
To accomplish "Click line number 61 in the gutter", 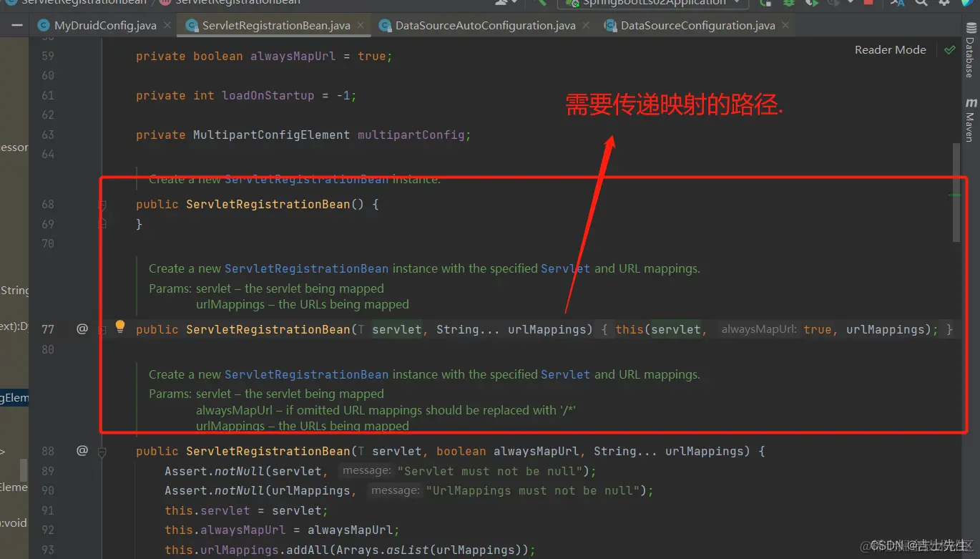I will click(48, 95).
